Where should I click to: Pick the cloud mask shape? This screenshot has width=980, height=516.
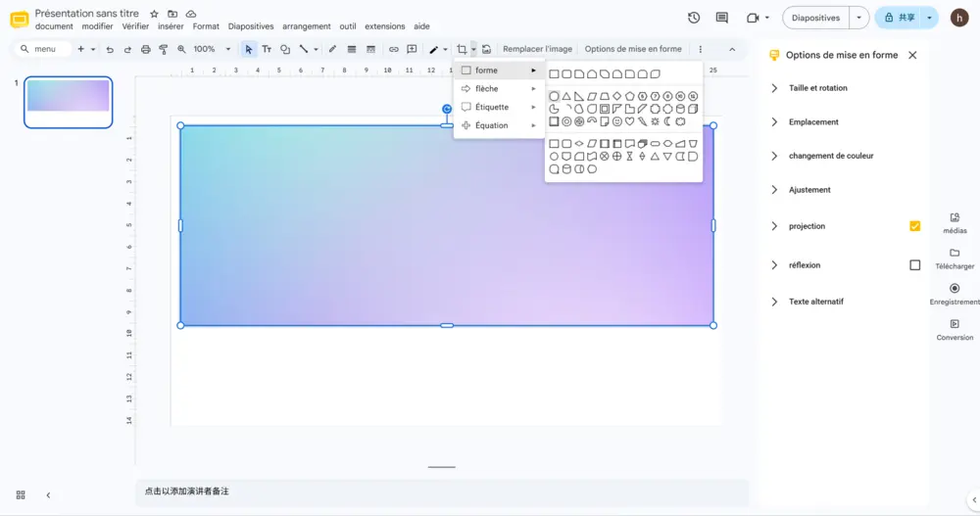[x=680, y=121]
